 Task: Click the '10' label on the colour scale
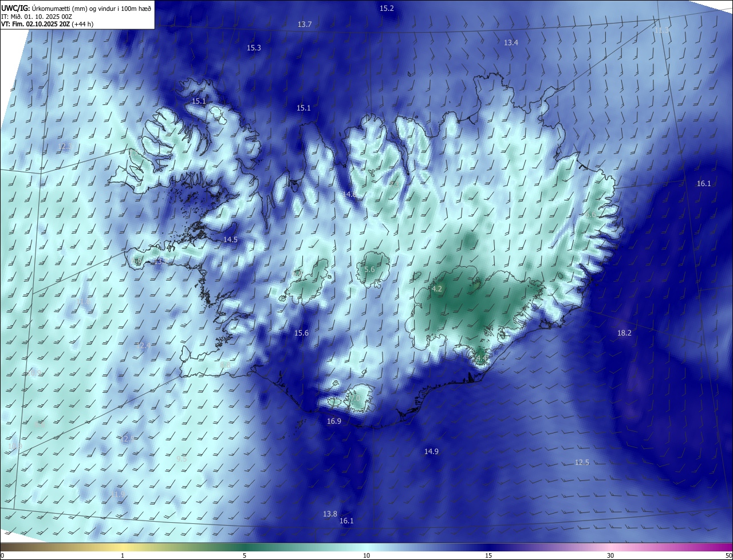366,555
